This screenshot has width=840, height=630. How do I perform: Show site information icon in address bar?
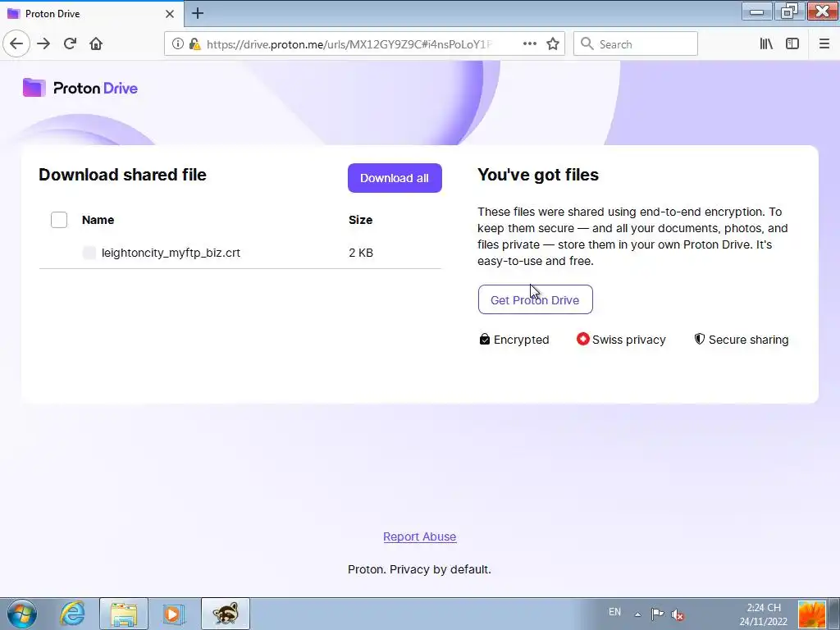(x=177, y=44)
